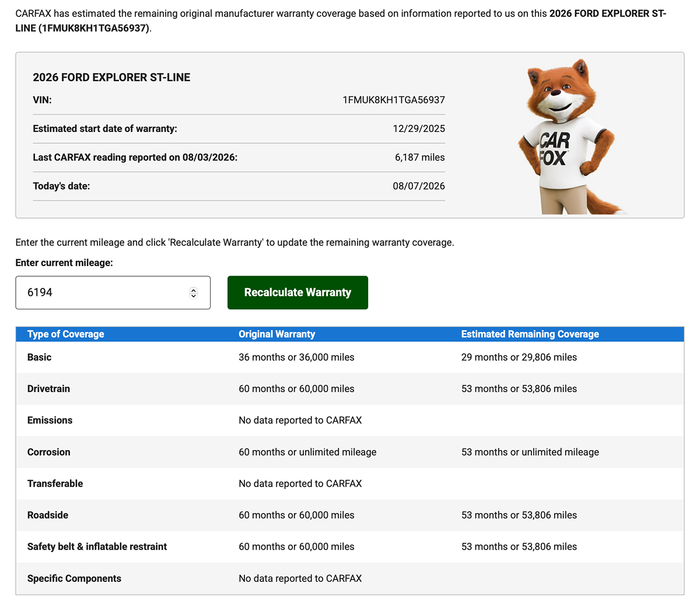Select the Transferable coverage row label

pyautogui.click(x=55, y=483)
